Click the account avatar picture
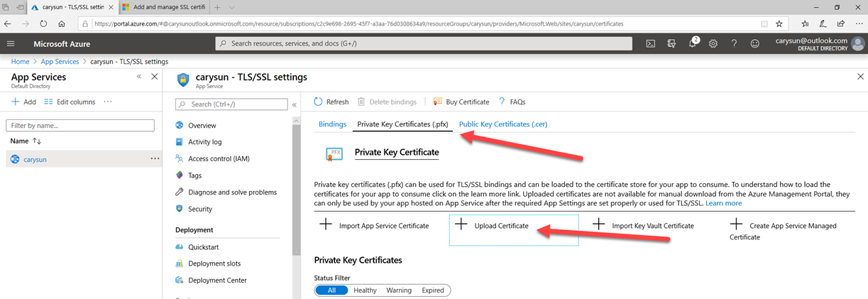The height and width of the screenshot is (299, 868). click(858, 43)
